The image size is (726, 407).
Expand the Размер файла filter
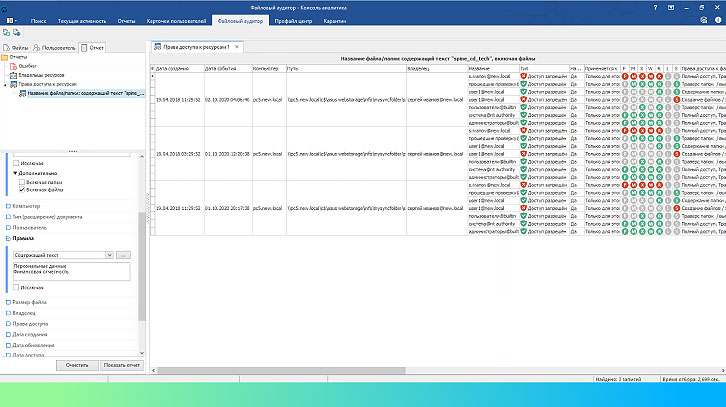(8, 302)
